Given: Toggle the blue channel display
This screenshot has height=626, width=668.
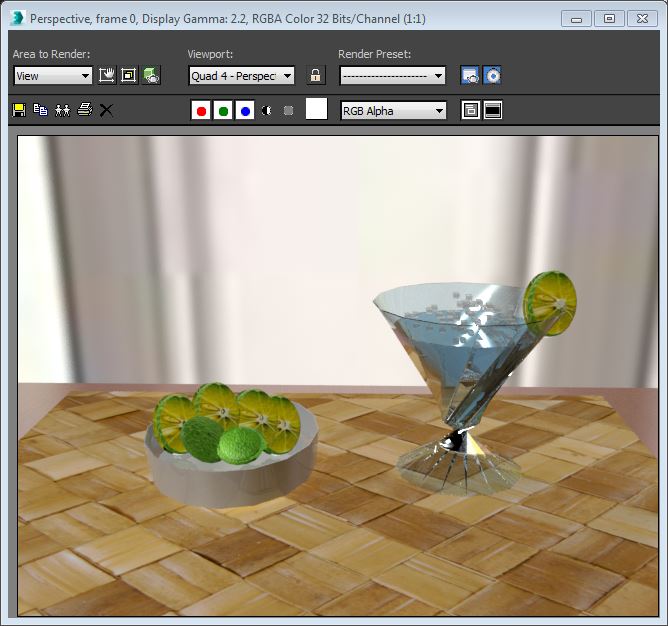Looking at the screenshot, I should [x=245, y=110].
